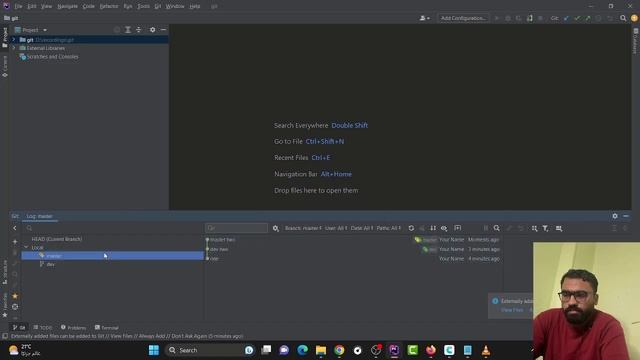Click the group-by icon beside the filter
The image size is (640, 360).
pos(535,228)
